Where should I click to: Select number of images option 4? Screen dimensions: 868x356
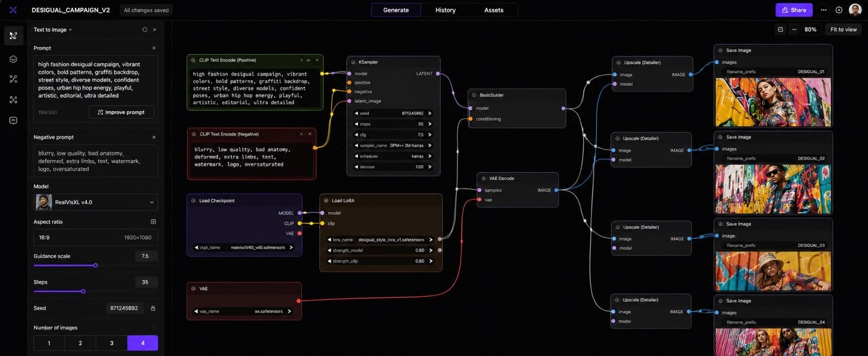(x=143, y=343)
